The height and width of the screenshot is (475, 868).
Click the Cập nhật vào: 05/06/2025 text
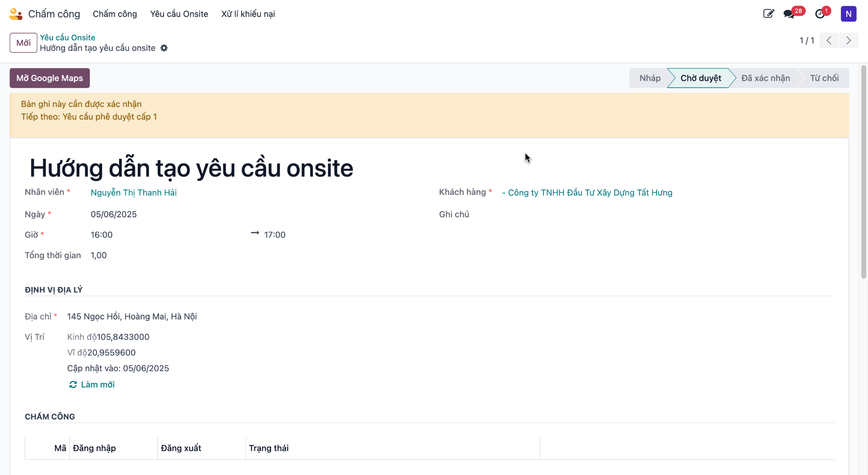[x=118, y=369]
